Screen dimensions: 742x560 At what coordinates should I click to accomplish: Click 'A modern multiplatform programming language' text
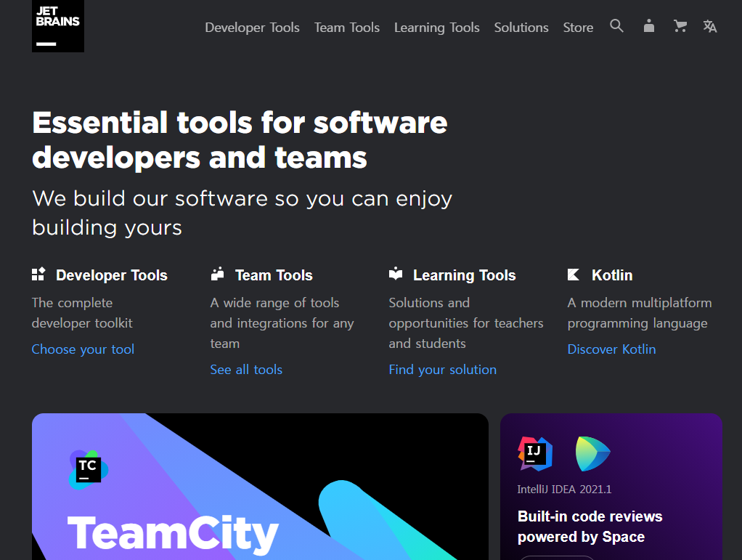point(640,313)
